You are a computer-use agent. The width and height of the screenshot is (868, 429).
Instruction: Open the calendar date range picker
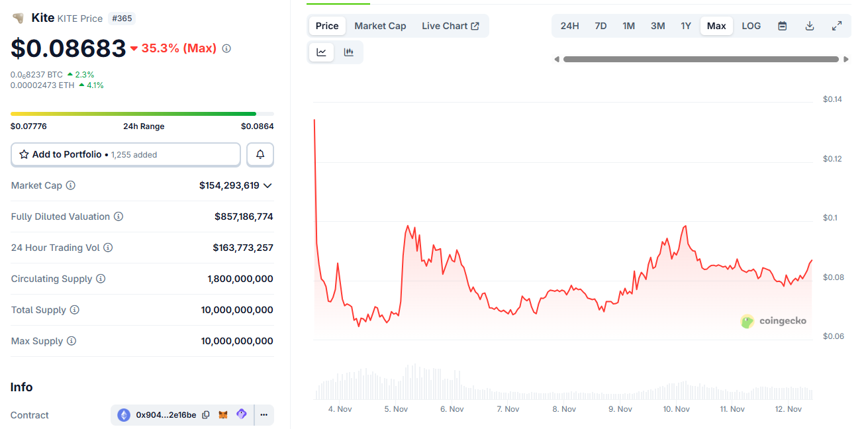782,25
